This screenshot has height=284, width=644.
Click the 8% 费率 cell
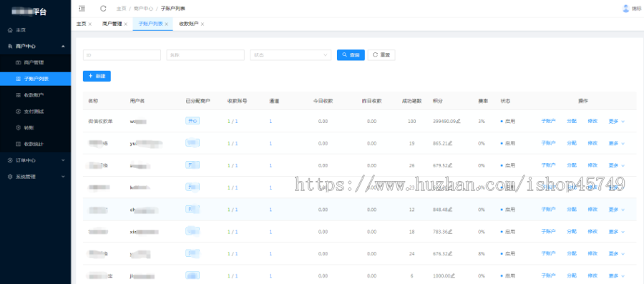coord(482,254)
